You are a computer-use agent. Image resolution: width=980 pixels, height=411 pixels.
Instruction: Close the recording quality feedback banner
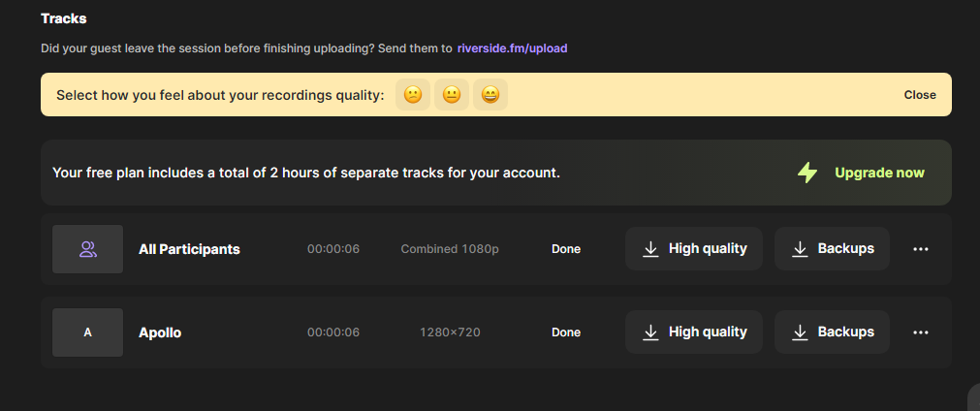919,95
